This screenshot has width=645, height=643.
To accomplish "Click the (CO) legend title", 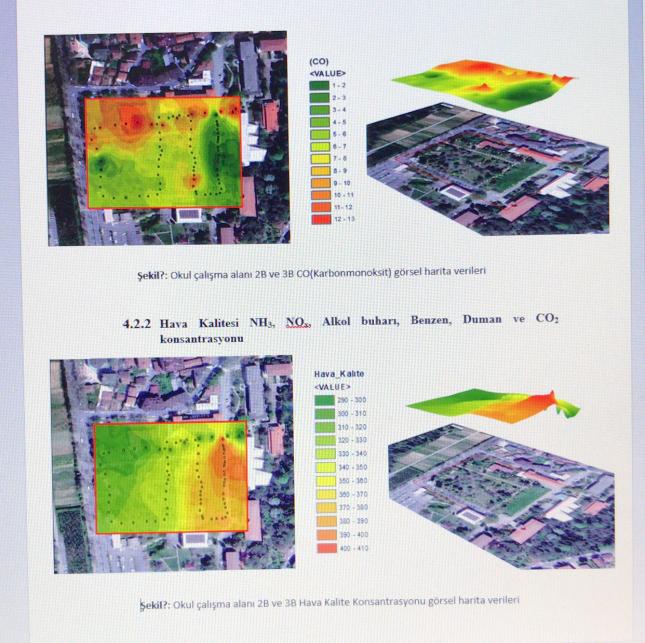I will pyautogui.click(x=319, y=62).
